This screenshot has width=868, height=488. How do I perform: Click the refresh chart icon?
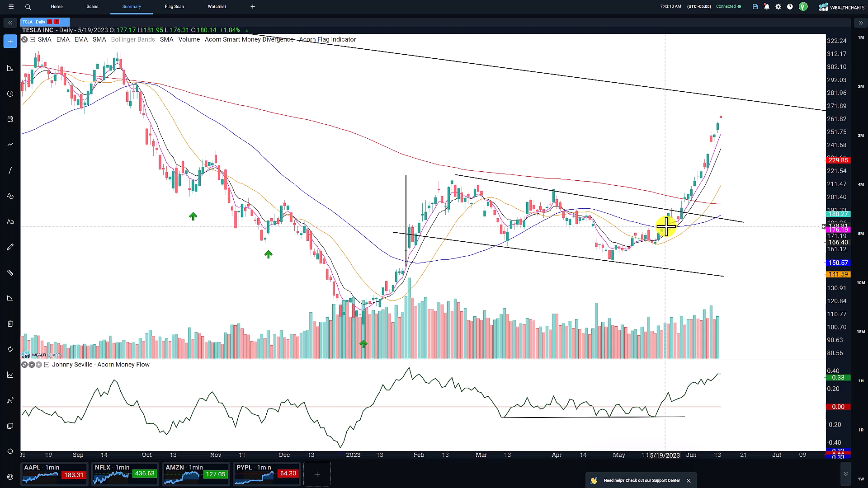10,349
